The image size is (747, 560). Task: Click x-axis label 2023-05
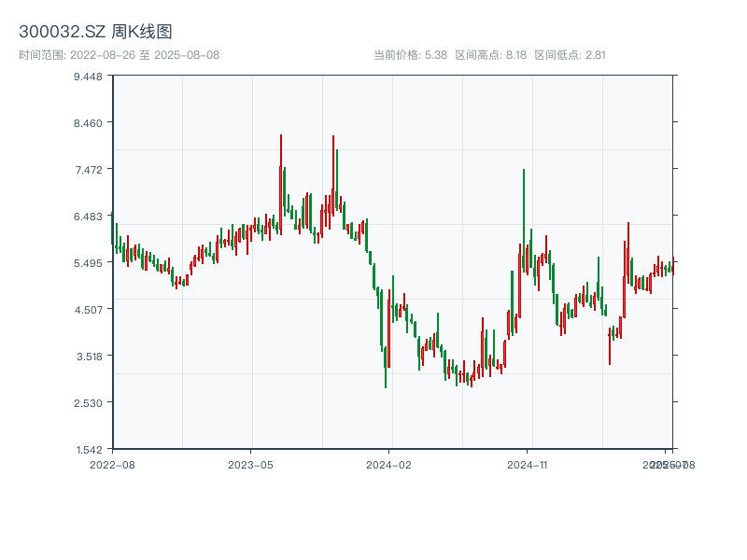pyautogui.click(x=250, y=465)
